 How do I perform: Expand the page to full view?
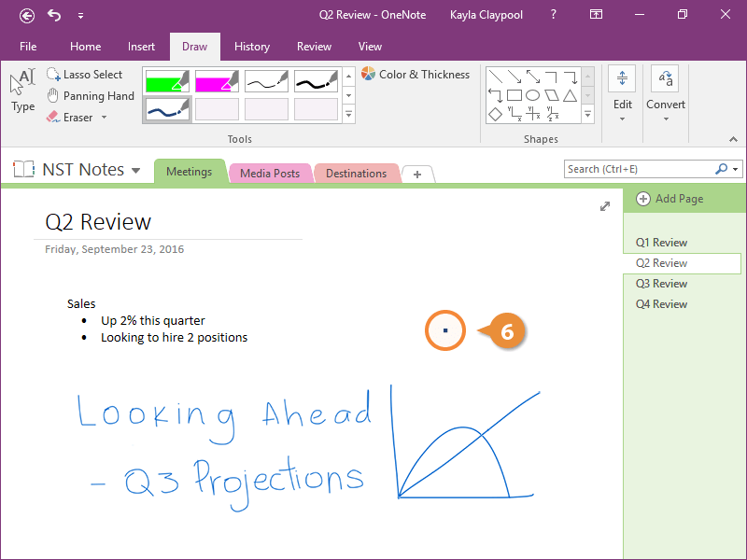click(605, 206)
